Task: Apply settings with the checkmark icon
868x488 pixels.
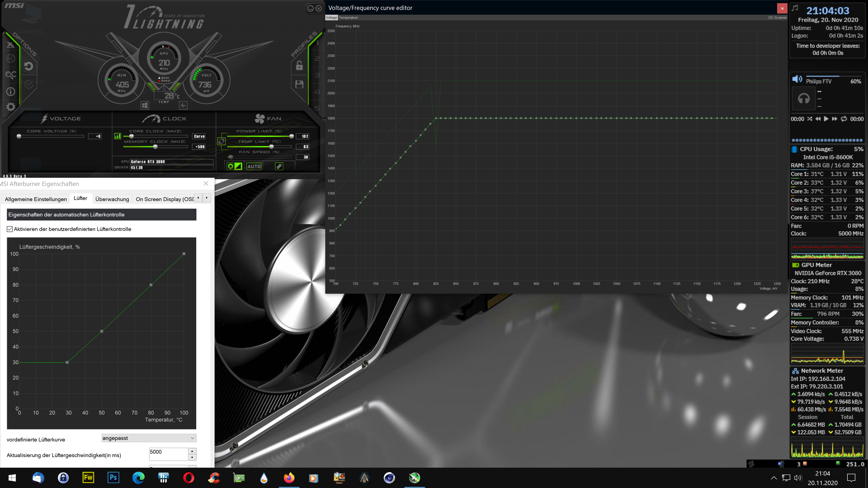Action: (x=29, y=84)
